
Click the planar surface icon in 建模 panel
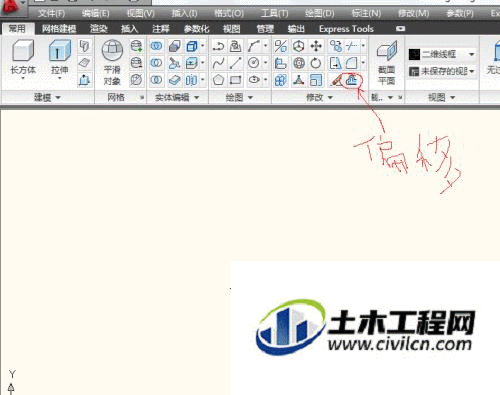[84, 63]
